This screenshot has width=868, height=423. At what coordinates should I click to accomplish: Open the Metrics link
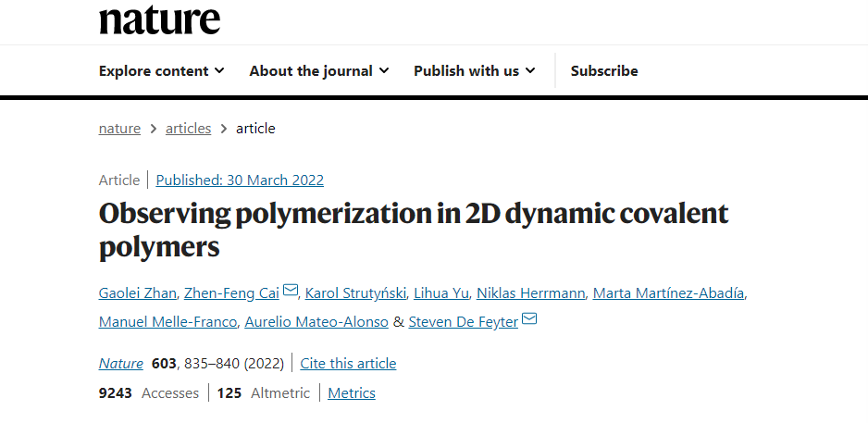click(352, 393)
